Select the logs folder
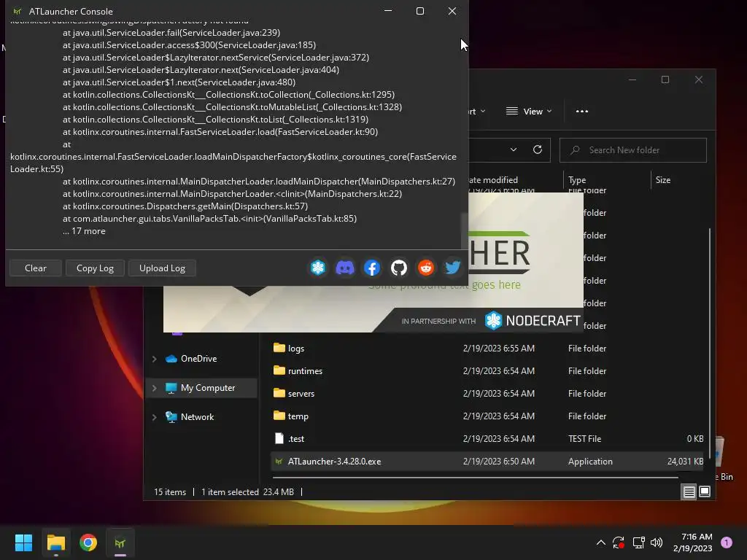 click(x=487, y=348)
